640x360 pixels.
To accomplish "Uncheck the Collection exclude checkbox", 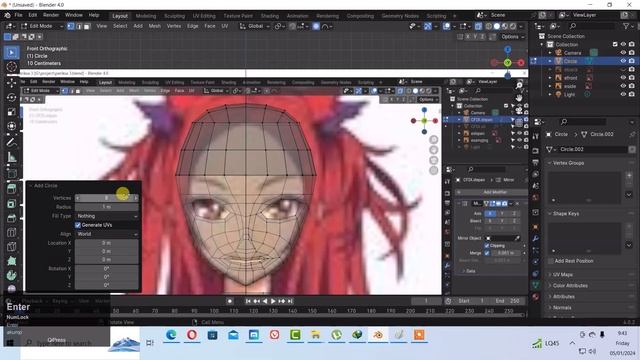I will coord(615,44).
